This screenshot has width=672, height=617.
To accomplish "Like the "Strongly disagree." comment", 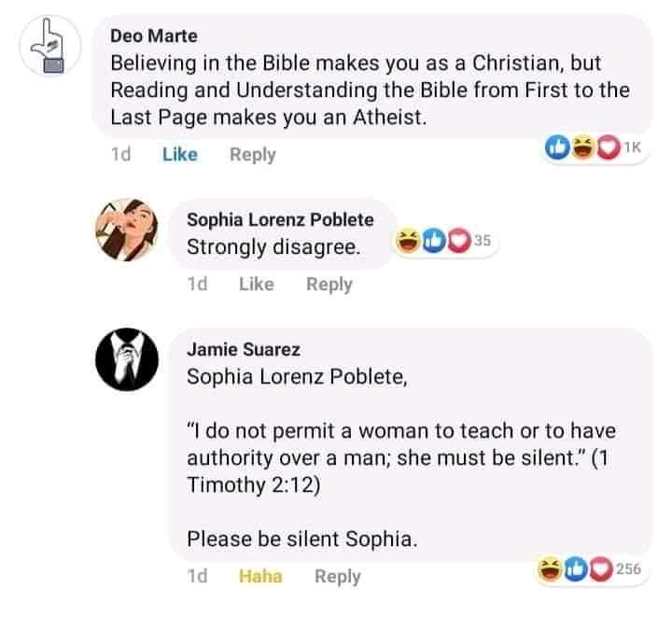I will point(256,284).
